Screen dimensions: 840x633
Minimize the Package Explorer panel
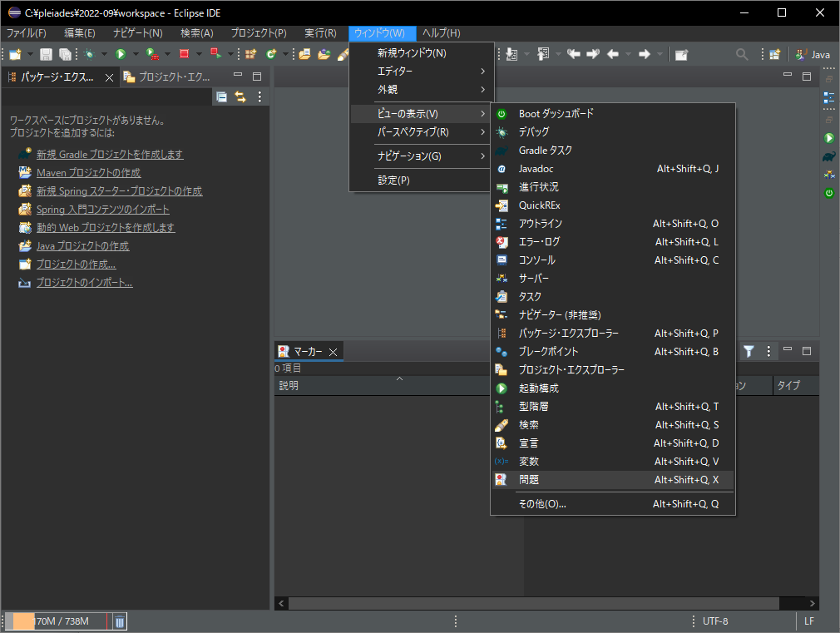tap(238, 76)
